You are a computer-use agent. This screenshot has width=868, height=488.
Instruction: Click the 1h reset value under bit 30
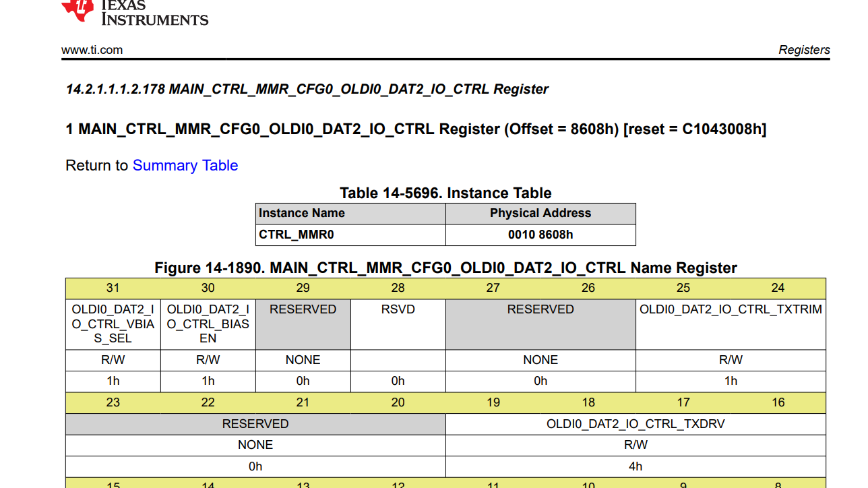tap(208, 381)
